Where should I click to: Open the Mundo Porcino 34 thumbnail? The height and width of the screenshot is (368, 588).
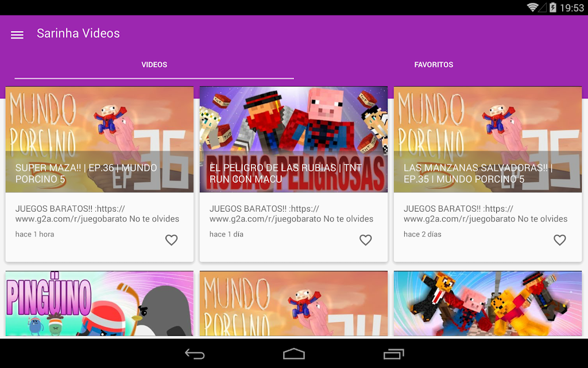click(x=293, y=304)
